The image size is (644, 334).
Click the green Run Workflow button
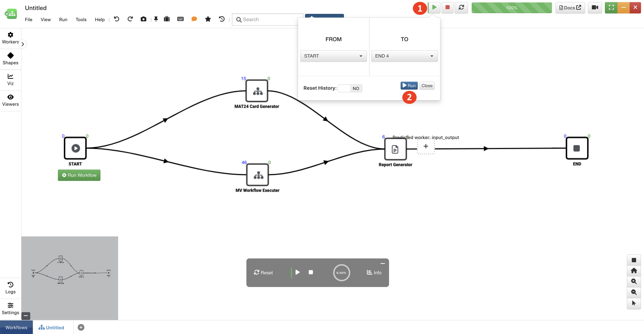(79, 175)
